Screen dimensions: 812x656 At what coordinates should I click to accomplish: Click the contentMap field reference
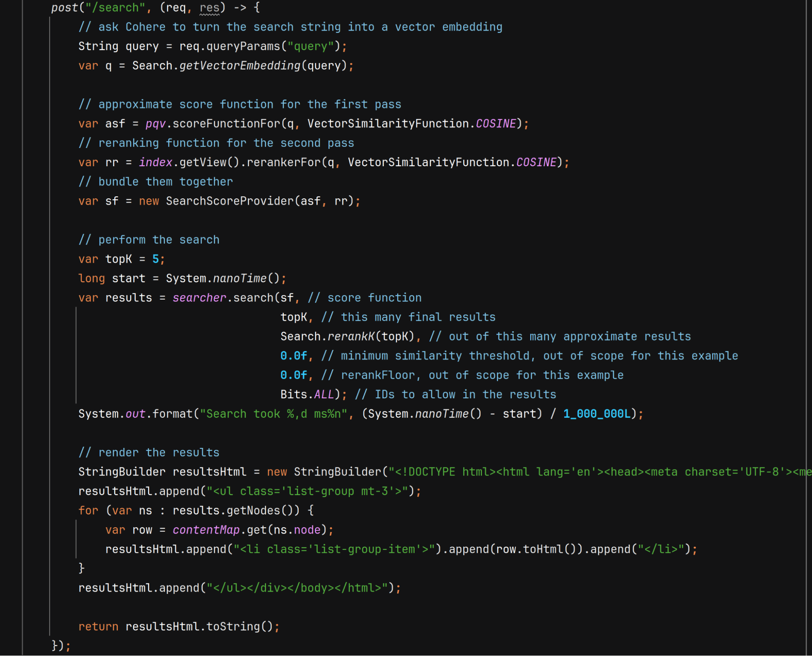pyautogui.click(x=206, y=530)
